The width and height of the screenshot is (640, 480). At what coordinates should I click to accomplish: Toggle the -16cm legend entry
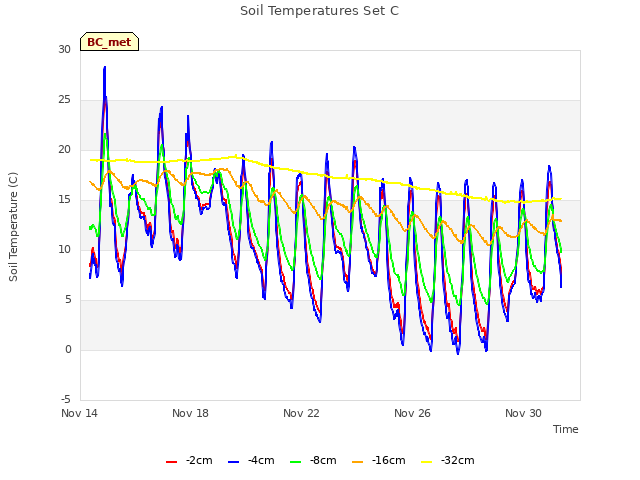[379, 460]
